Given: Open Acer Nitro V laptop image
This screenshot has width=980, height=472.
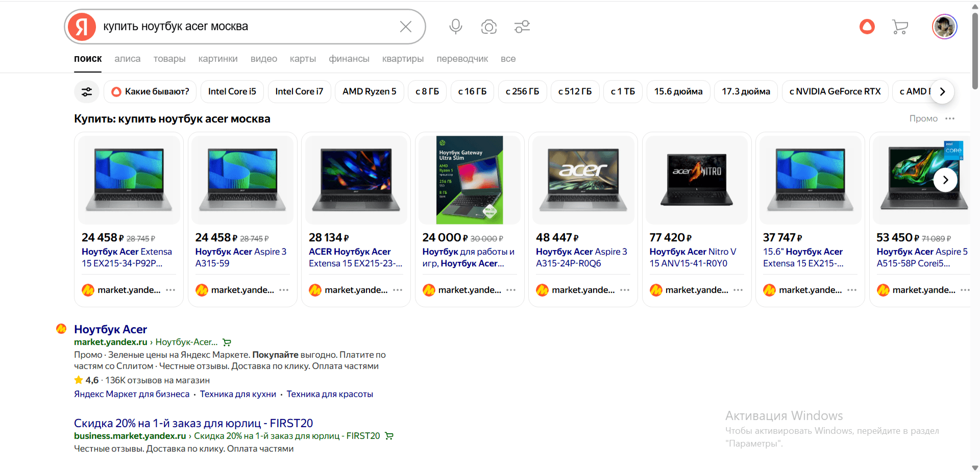Looking at the screenshot, I should (x=697, y=180).
